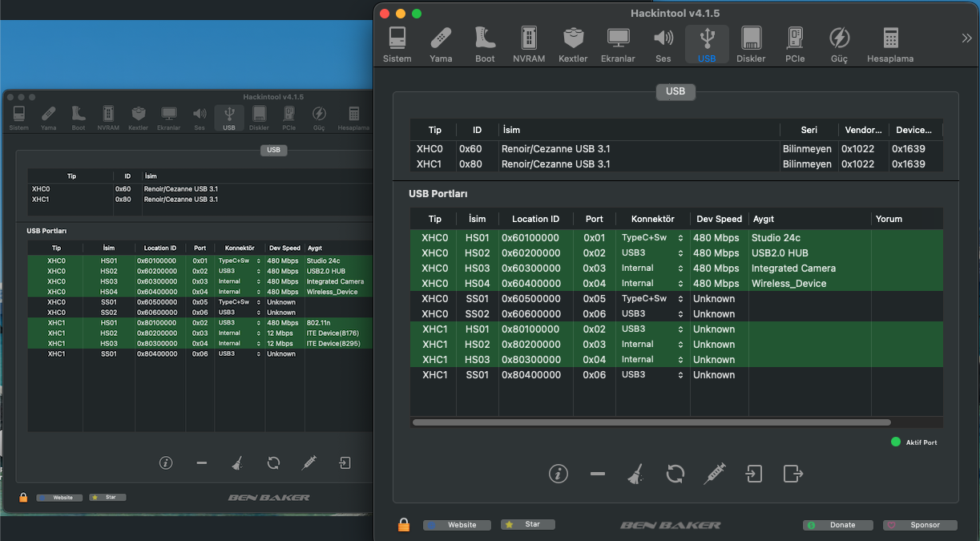Switch to the Kextler toolbar tab
The width and height of the screenshot is (980, 541).
click(572, 45)
